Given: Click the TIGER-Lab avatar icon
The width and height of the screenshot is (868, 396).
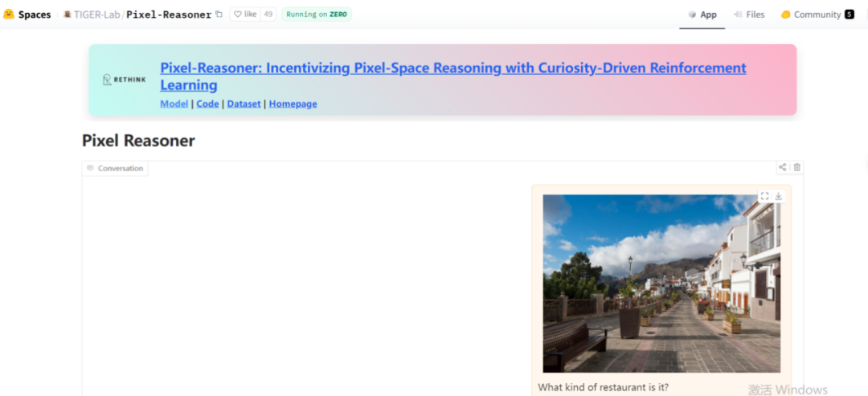Looking at the screenshot, I should [68, 14].
